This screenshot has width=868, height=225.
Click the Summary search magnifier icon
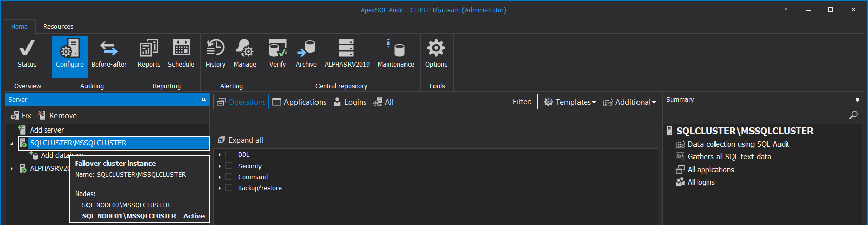854,115
